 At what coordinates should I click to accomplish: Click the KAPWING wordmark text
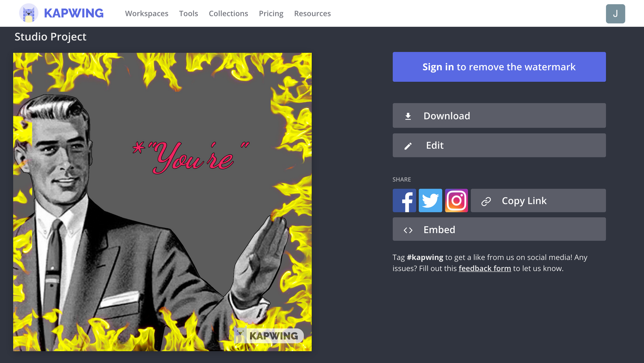74,13
